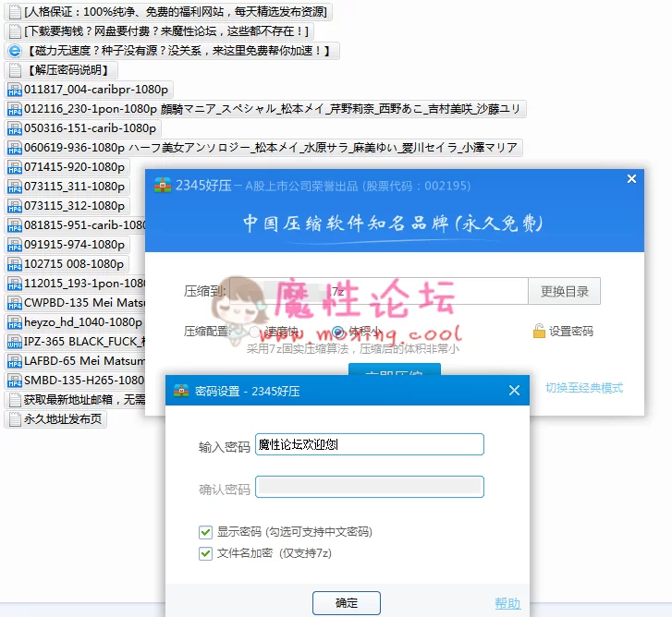Click the MP4 icon of CWPBD-135 Mei file
Screen dimensions: 672x617
(15, 303)
